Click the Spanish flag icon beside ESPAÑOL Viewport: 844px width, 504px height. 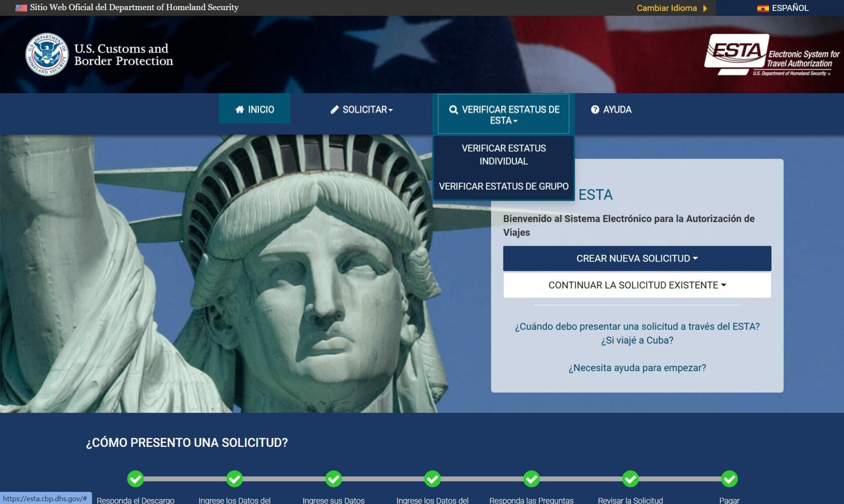click(x=763, y=8)
